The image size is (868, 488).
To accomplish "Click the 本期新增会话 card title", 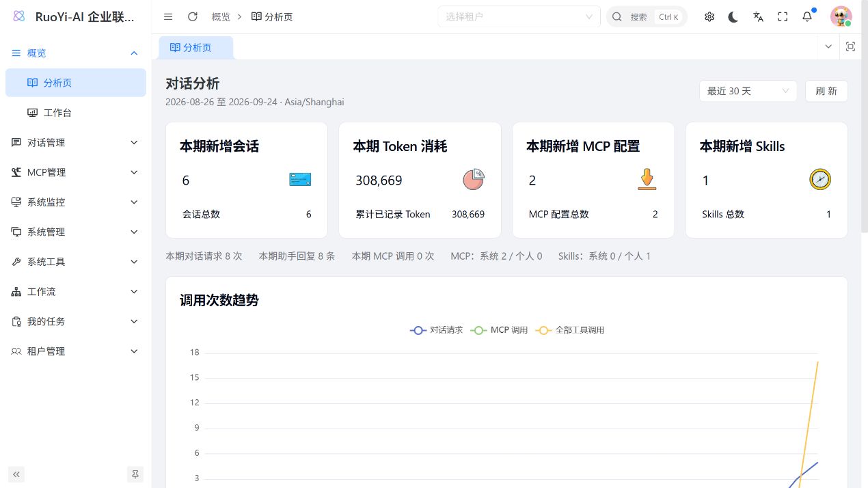I will [x=219, y=146].
